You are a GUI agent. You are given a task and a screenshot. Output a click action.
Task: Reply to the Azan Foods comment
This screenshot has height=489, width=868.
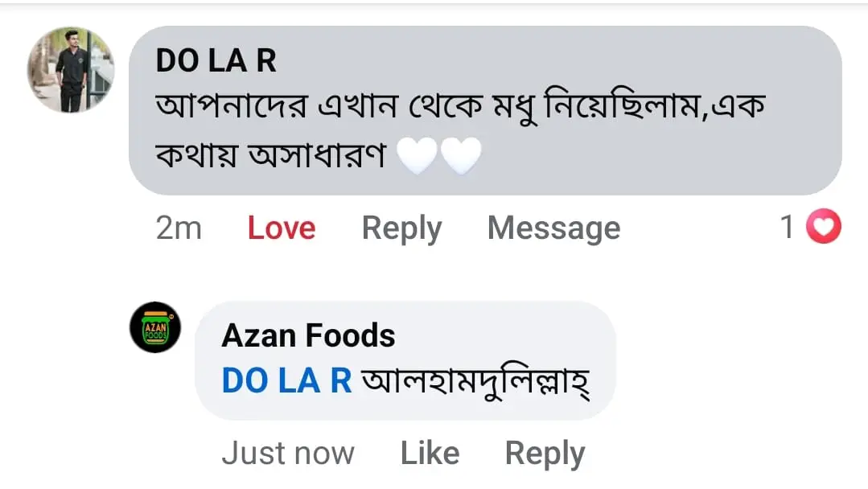coord(545,454)
